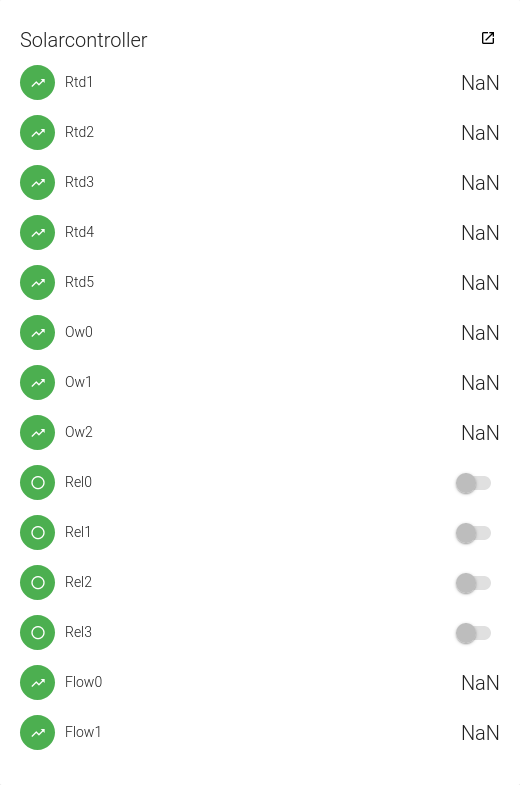The height and width of the screenshot is (785, 520).
Task: Open Solarcontroller device in new window icon
Action: (x=488, y=38)
